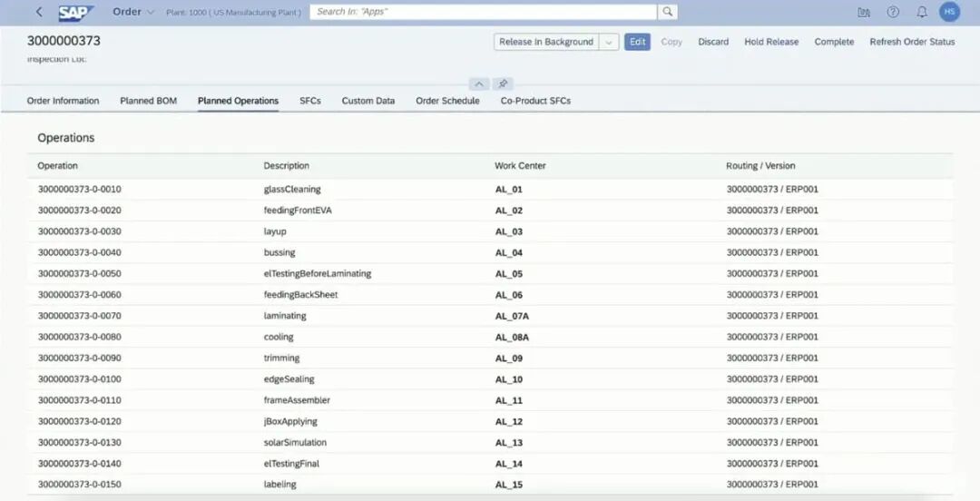Viewport: 980px width, 501px height.
Task: Open work center AL_15
Action: click(x=509, y=485)
